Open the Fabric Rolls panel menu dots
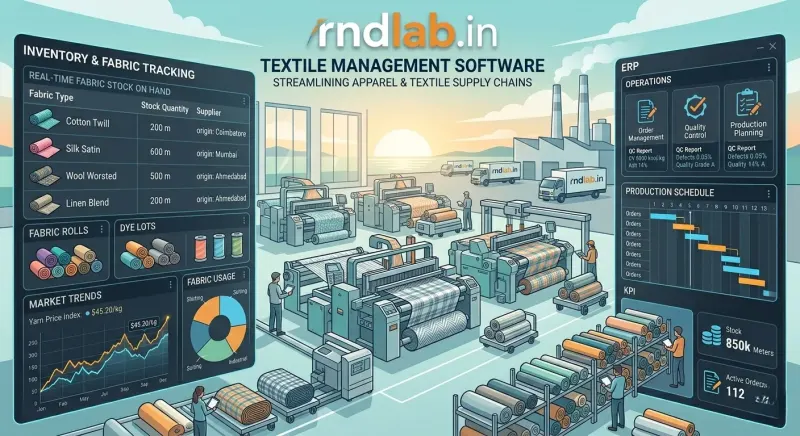Viewport: 800px width, 436px height. pos(102,229)
